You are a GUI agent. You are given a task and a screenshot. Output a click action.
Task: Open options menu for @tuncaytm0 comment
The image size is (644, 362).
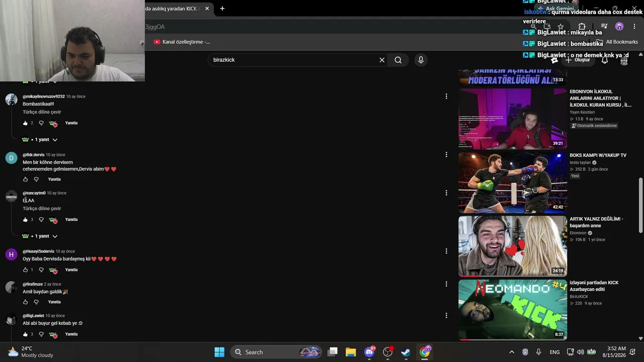446,193
